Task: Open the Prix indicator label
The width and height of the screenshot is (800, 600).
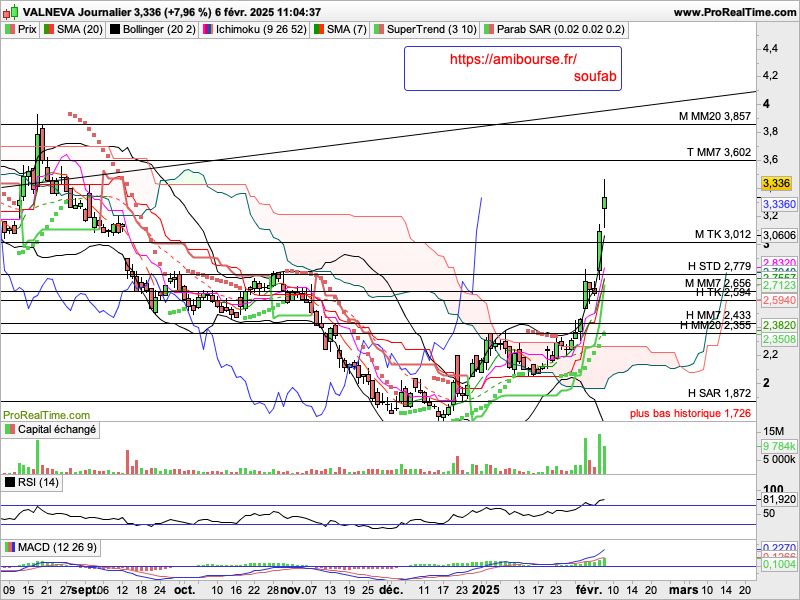Action: 27,30
